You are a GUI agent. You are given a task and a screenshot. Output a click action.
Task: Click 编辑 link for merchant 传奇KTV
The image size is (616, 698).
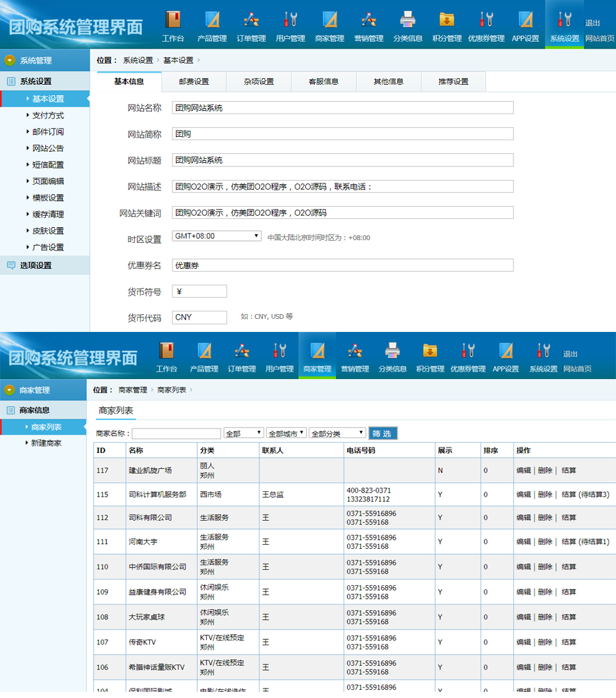522,642
